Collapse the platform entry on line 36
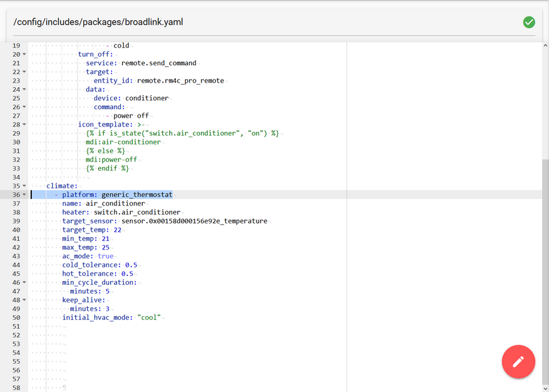Image resolution: width=549 pixels, height=392 pixels. [24, 195]
